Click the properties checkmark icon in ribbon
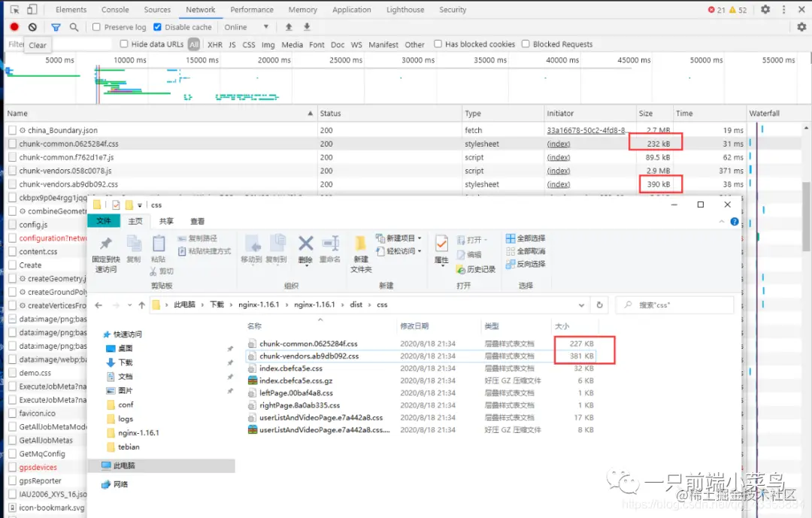 click(x=441, y=244)
